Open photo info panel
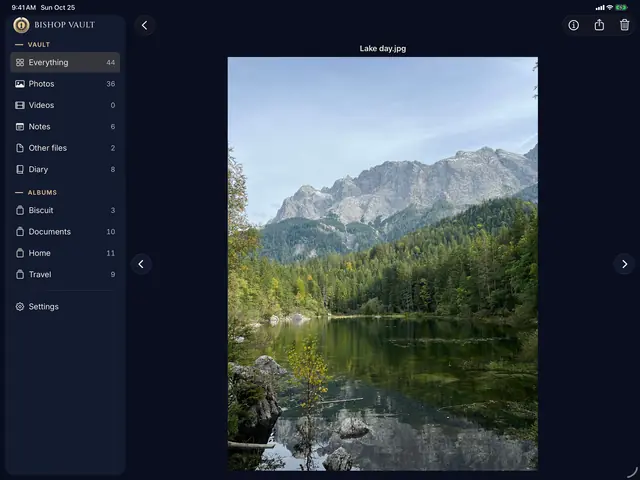Viewport: 640px width, 480px height. (x=573, y=25)
